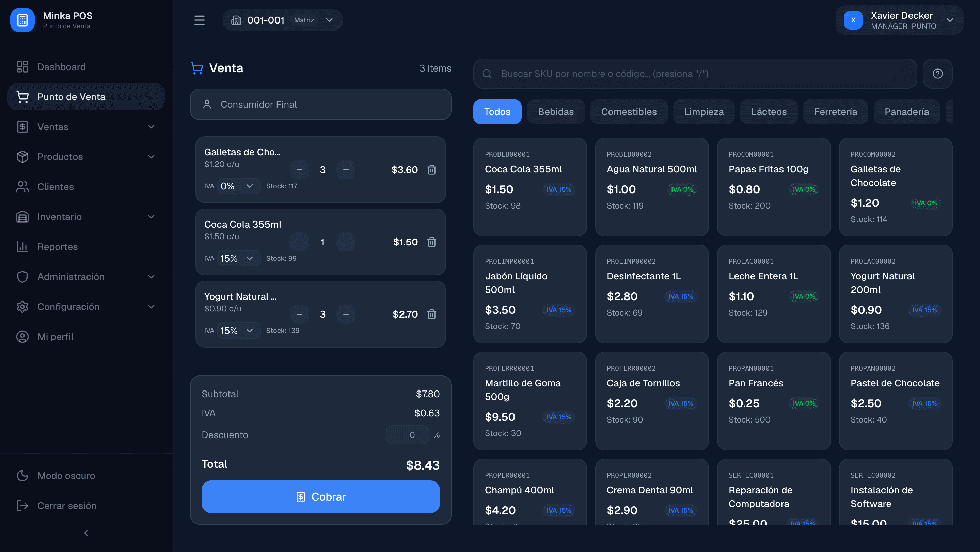Image resolution: width=980 pixels, height=552 pixels.
Task: Click the Cobrar button
Action: (321, 497)
